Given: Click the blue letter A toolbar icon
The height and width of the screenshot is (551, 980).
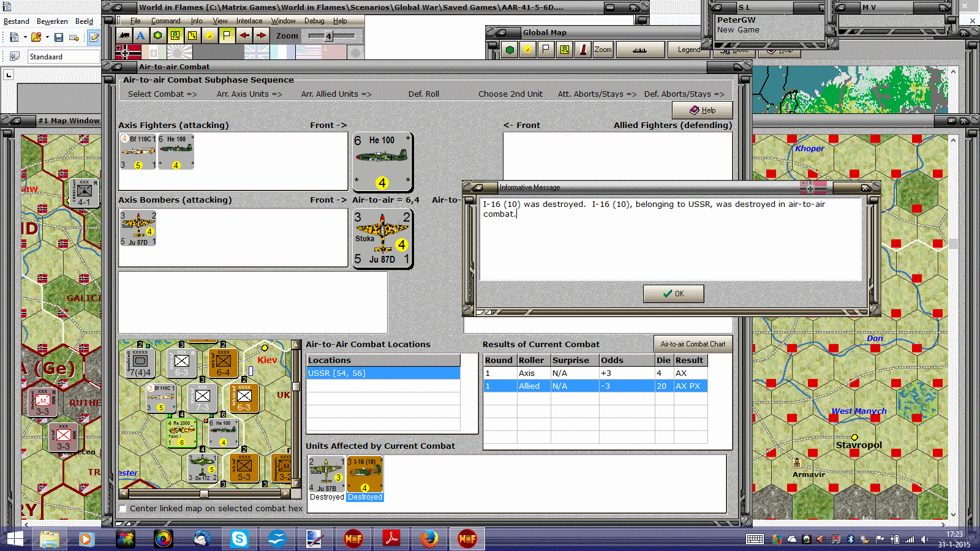Looking at the screenshot, I should tap(141, 36).
